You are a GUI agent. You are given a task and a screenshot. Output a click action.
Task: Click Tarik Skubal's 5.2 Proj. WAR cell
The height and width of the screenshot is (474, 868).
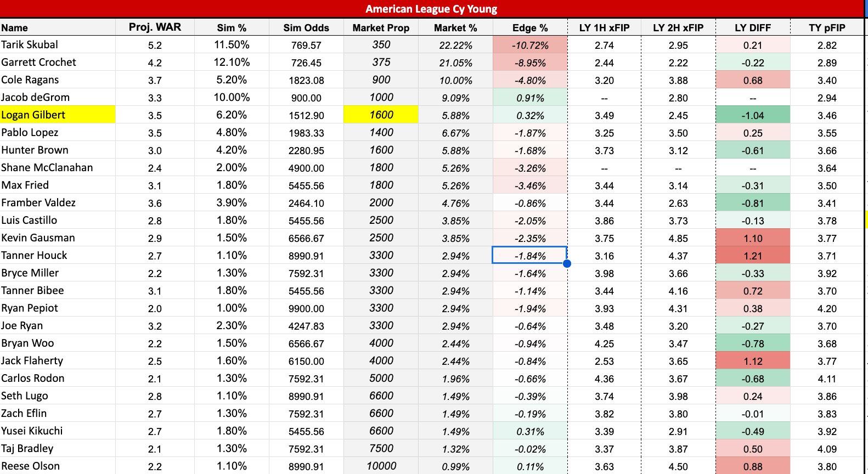pyautogui.click(x=155, y=44)
